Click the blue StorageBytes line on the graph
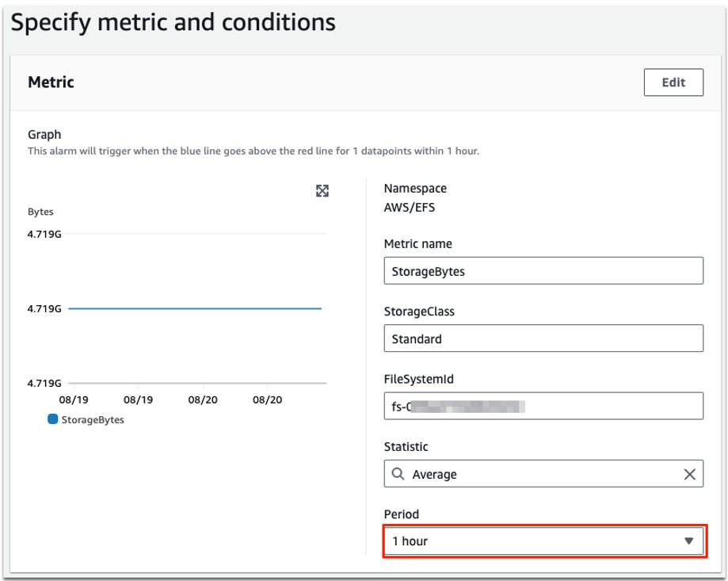Viewport: 728px width, 581px height. pos(198,307)
